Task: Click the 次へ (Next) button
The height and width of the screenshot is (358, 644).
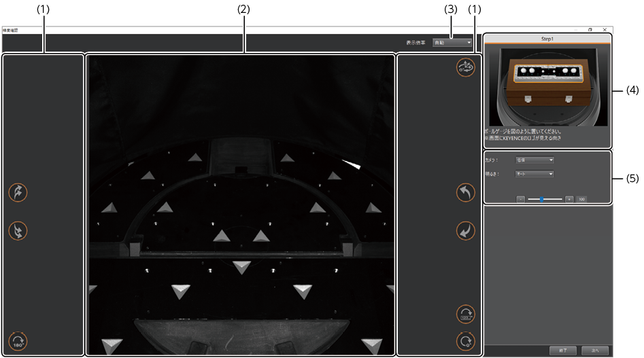Action: pyautogui.click(x=595, y=350)
